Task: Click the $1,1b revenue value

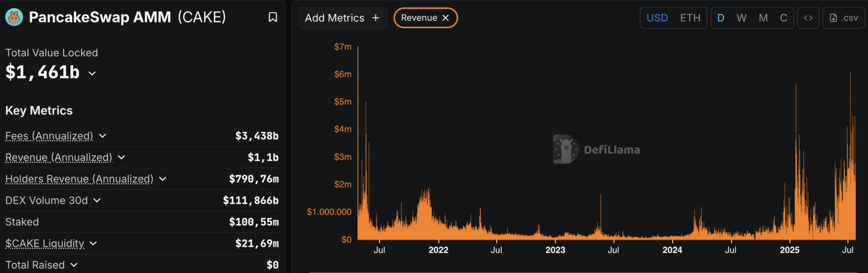Action: point(263,157)
